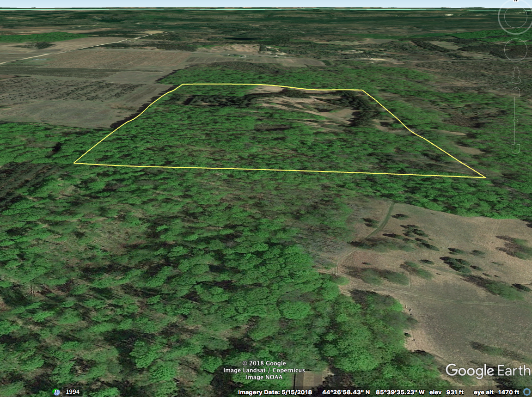Screen dimensions: 532x397
Task: Click the zoom out end of zoom slider
Action: point(516,149)
